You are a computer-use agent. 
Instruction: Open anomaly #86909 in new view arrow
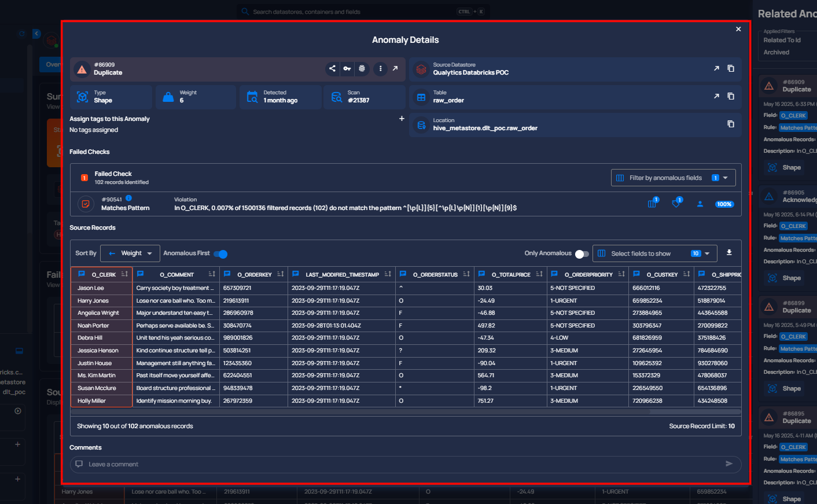pyautogui.click(x=395, y=68)
